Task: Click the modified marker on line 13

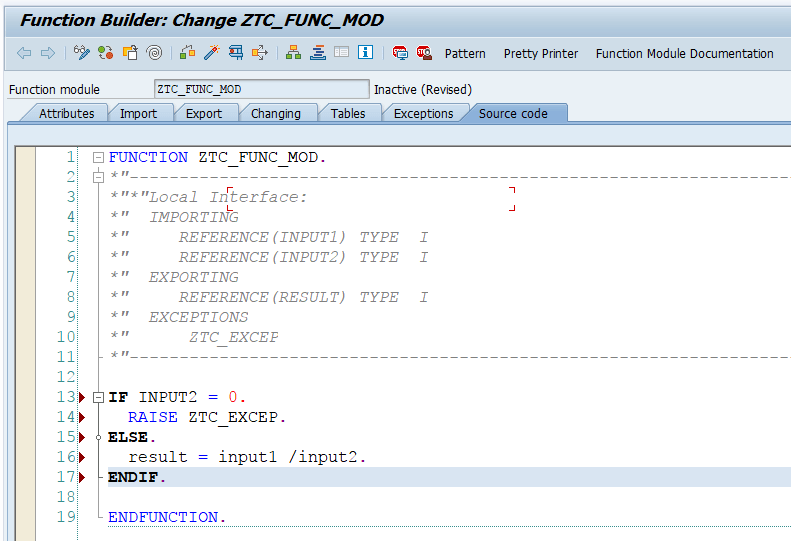Action: [82, 398]
